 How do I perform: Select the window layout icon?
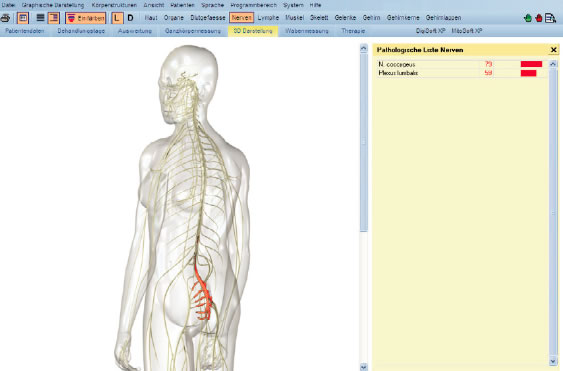tap(23, 18)
